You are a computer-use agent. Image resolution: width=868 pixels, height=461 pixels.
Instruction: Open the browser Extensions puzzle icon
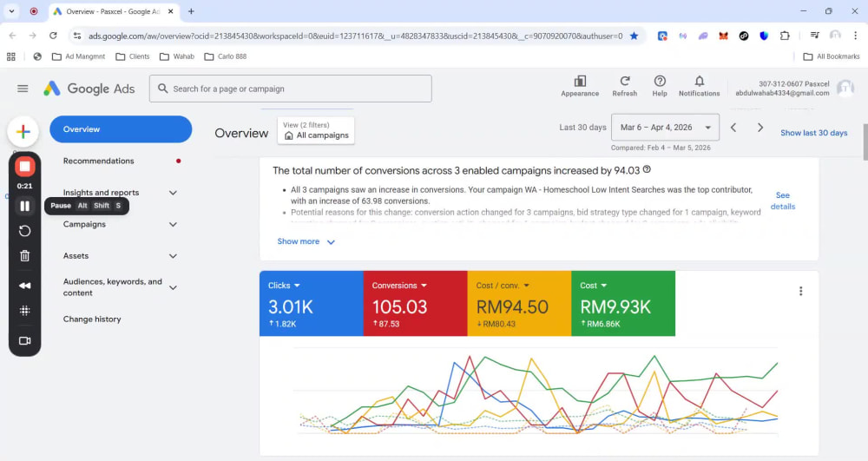[785, 36]
